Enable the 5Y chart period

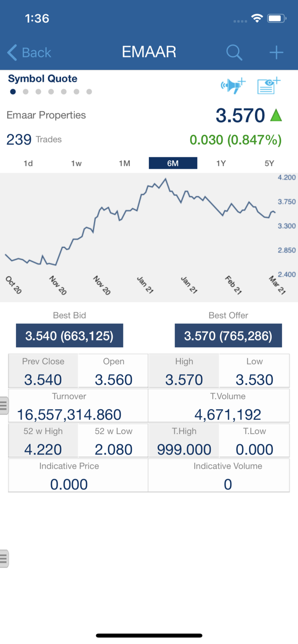click(x=269, y=163)
